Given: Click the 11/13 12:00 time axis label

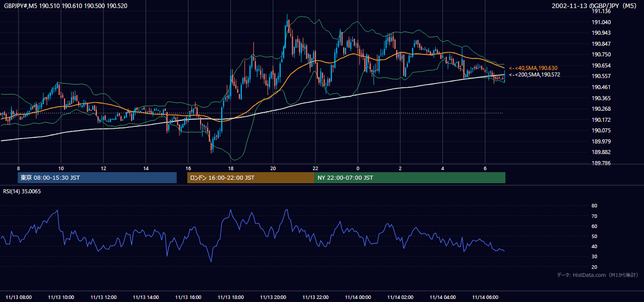Looking at the screenshot, I should 103,297.
